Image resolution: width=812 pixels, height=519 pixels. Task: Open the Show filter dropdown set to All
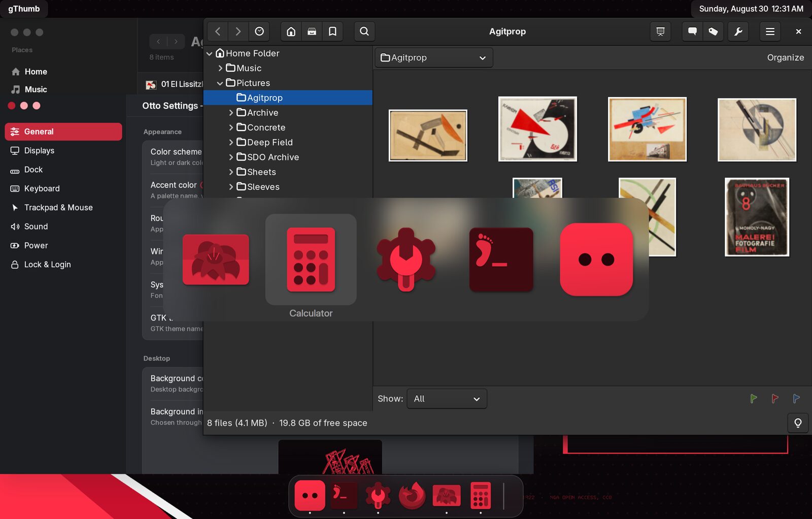click(x=447, y=399)
